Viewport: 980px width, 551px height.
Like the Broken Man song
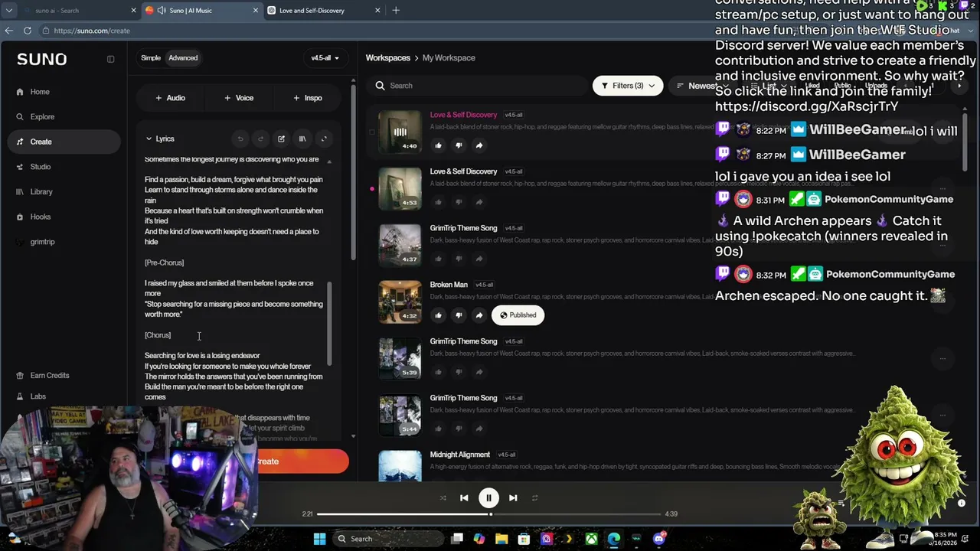point(438,315)
